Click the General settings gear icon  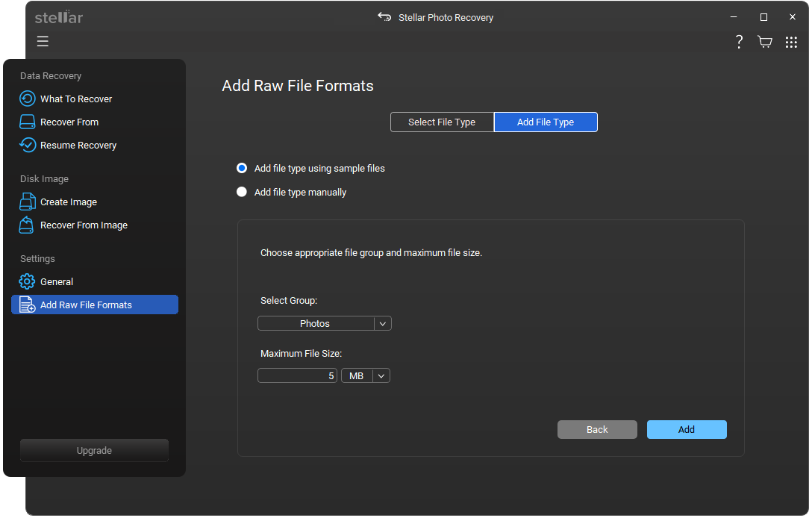27,281
